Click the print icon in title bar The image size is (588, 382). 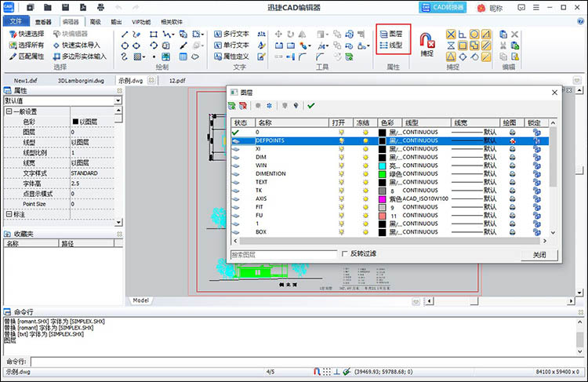pos(100,7)
